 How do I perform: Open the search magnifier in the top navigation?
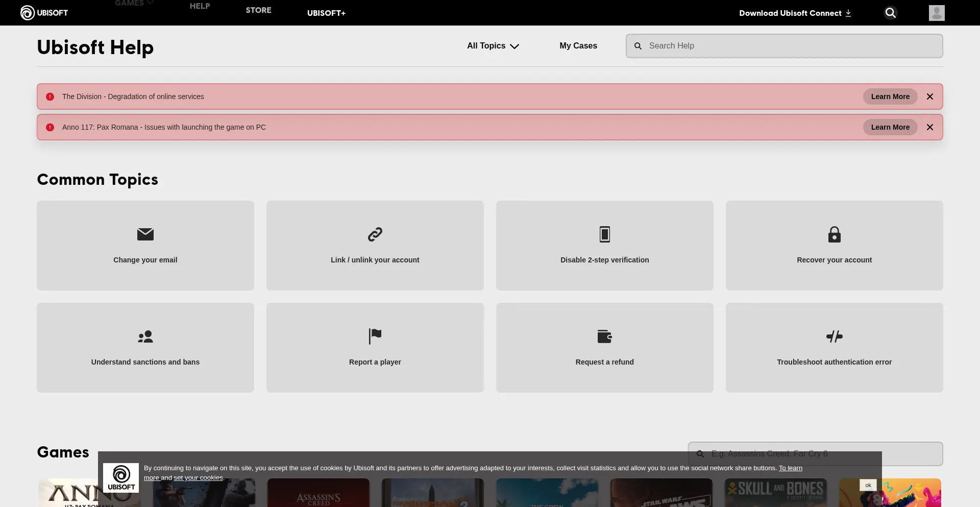click(x=890, y=13)
